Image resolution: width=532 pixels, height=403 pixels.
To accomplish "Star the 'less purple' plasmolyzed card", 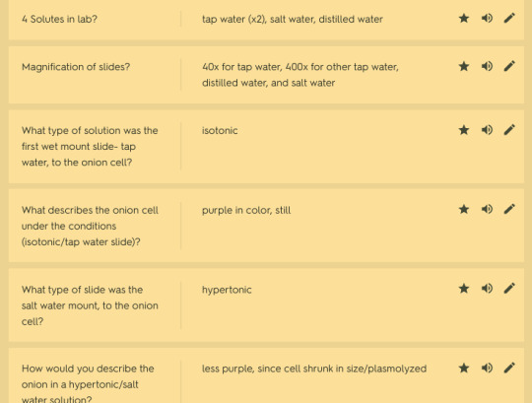I will point(464,369).
